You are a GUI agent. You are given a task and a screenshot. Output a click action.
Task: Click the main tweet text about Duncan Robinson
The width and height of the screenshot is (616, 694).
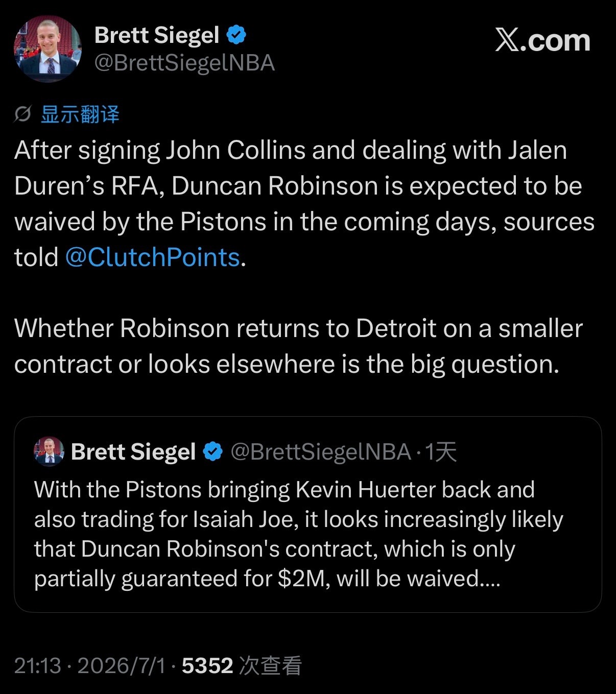pos(304,204)
